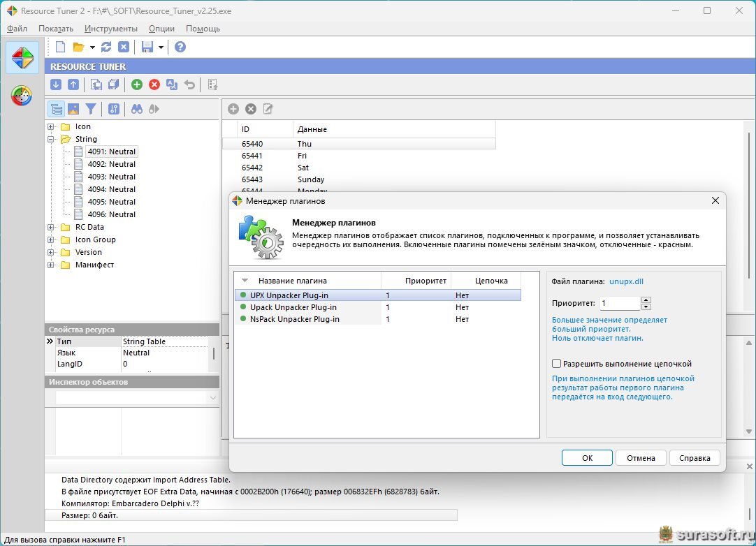Select the 65441 Fri row in the string table
The height and width of the screenshot is (546, 756).
coord(358,156)
